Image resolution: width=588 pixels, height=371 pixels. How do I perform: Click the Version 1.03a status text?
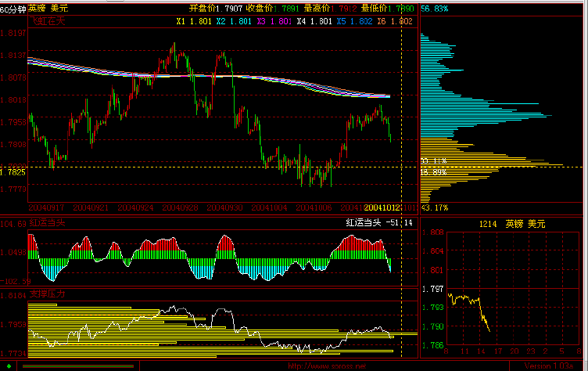549,366
